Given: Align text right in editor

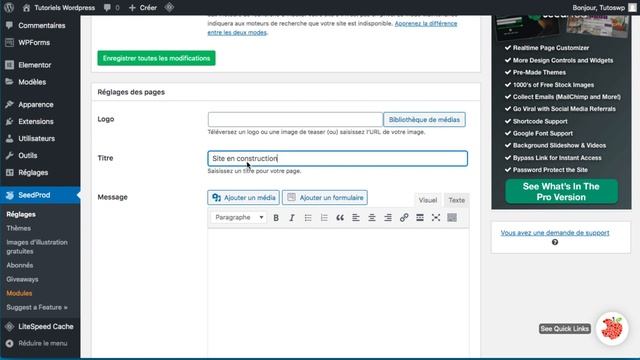Looking at the screenshot, I should coord(388,218).
